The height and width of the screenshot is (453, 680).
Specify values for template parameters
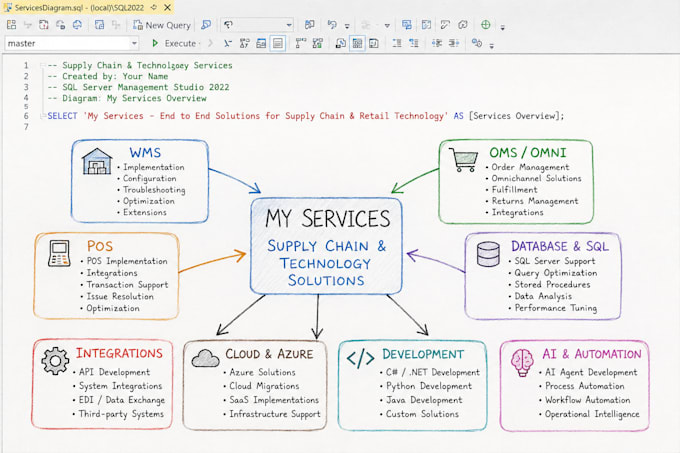point(477,43)
